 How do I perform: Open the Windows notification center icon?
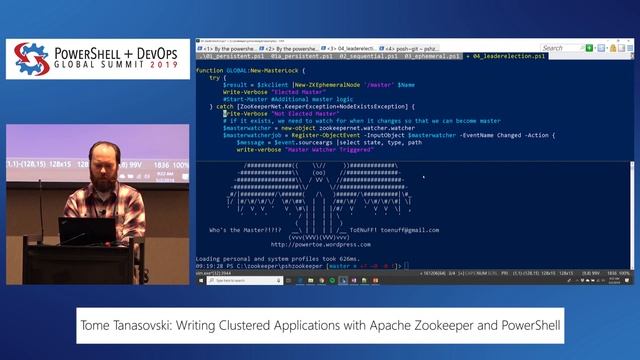pyautogui.click(x=627, y=280)
